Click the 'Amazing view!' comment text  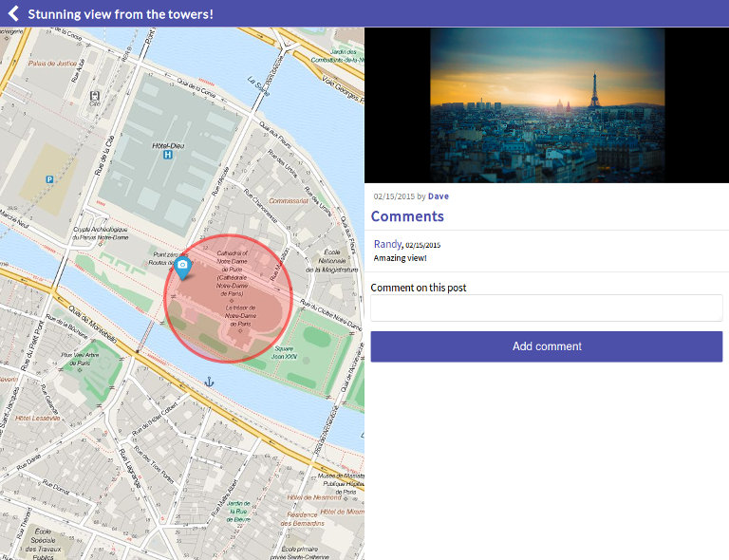click(x=400, y=258)
